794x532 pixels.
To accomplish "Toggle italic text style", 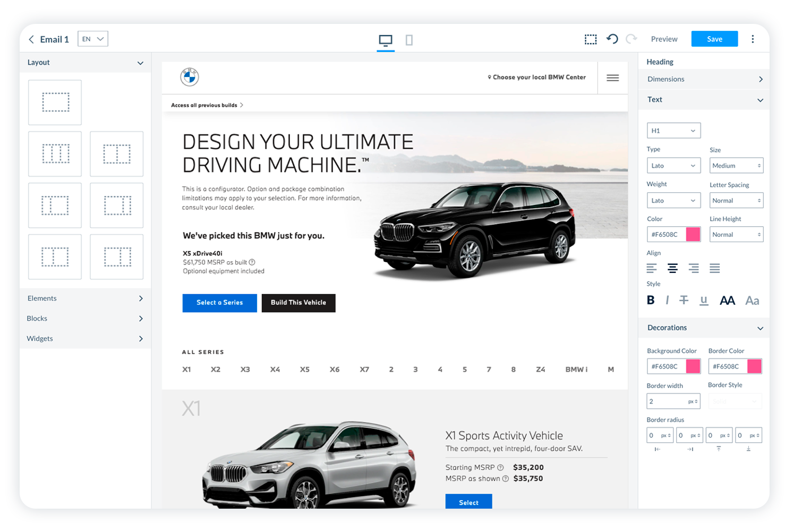I will point(667,300).
